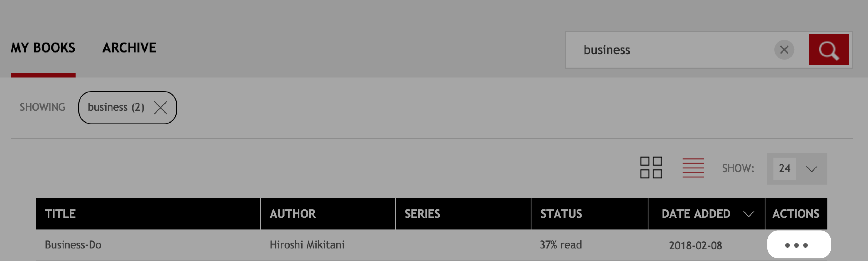
Task: Sort by Status column header
Action: (x=561, y=214)
